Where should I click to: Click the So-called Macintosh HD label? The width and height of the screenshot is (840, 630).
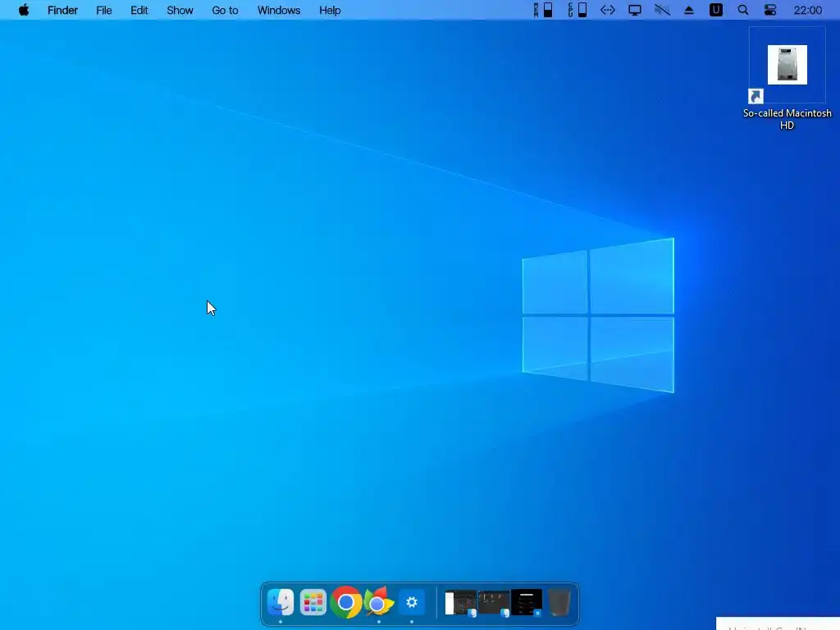click(787, 119)
